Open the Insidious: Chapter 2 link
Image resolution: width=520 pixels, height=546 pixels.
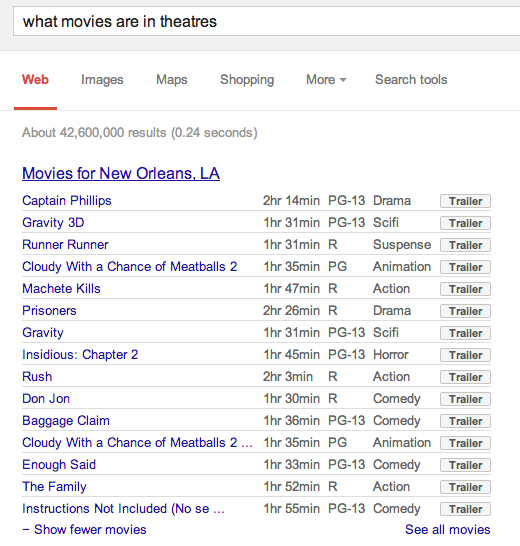[80, 354]
